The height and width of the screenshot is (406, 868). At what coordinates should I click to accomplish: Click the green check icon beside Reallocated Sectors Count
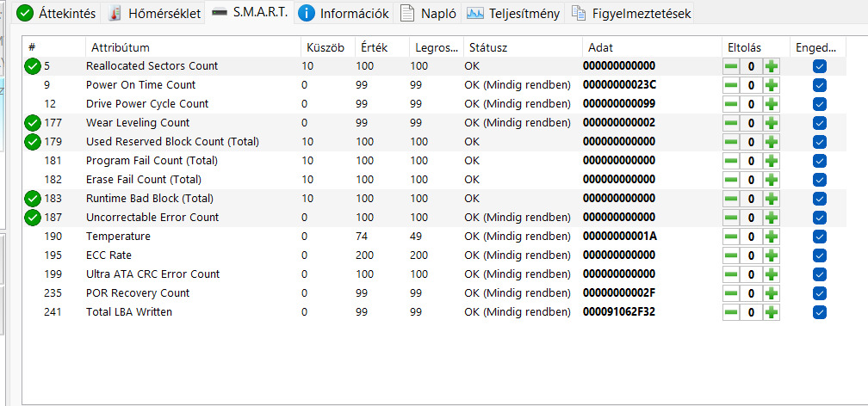(33, 66)
